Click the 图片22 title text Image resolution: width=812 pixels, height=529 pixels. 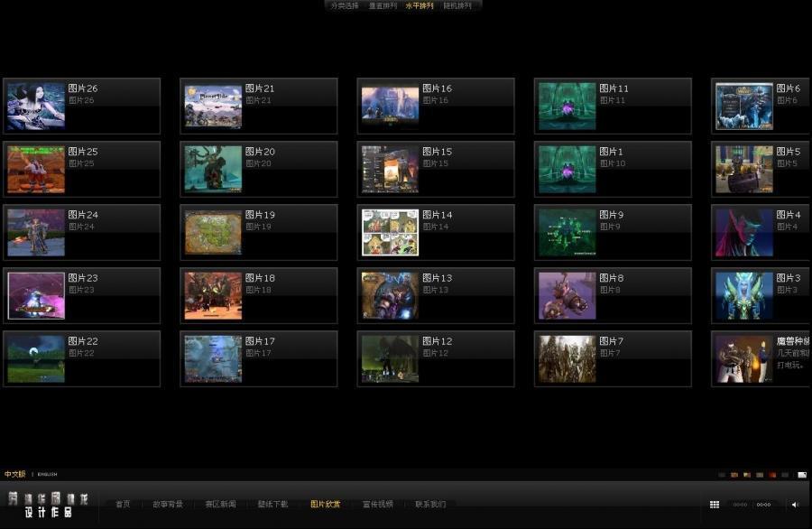pyautogui.click(x=83, y=341)
